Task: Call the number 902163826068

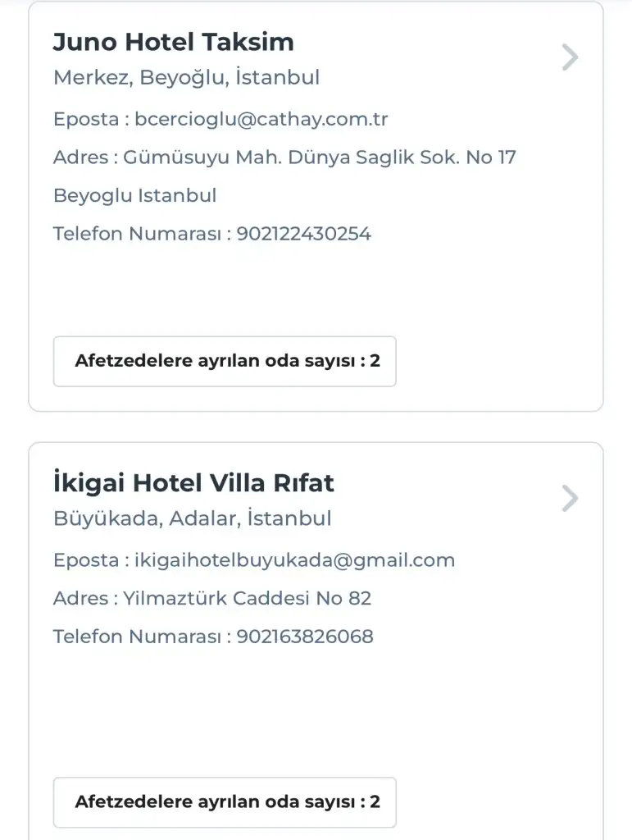Action: pyautogui.click(x=304, y=637)
